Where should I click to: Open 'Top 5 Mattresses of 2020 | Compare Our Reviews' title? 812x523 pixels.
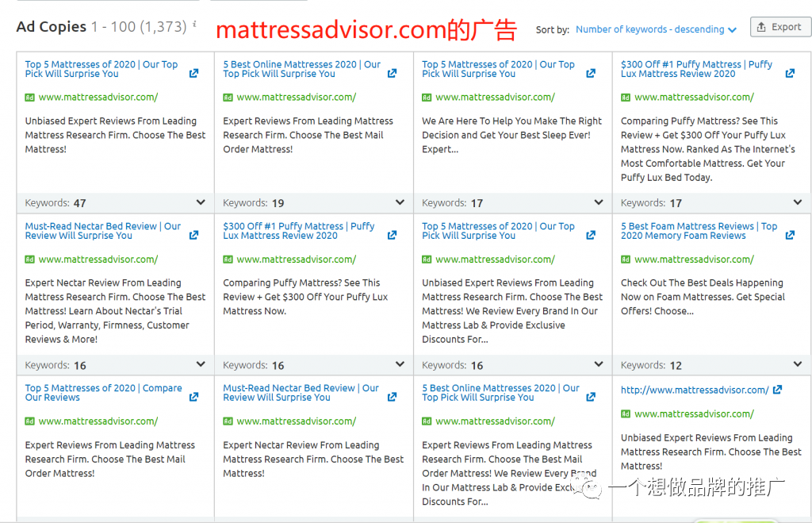tap(104, 392)
